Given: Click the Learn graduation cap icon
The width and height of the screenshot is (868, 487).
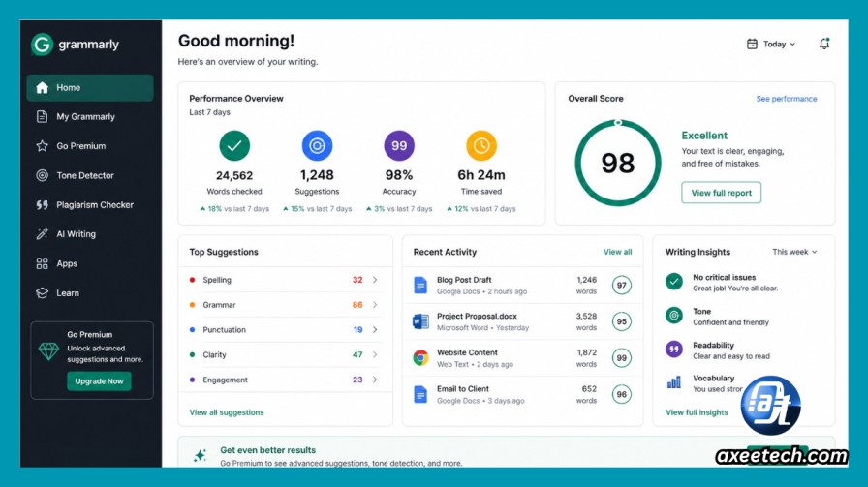Looking at the screenshot, I should pyautogui.click(x=42, y=292).
